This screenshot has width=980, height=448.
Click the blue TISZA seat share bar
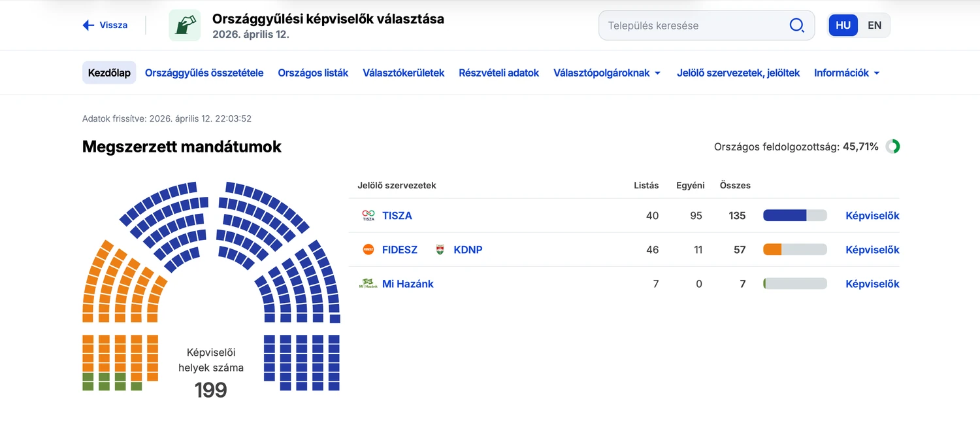tap(785, 216)
